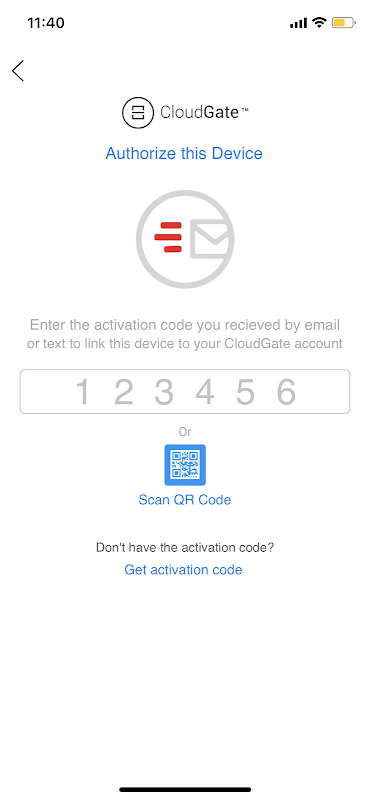This screenshot has height=800, width=370.
Task: Click the activation code instruction text
Action: [185, 334]
